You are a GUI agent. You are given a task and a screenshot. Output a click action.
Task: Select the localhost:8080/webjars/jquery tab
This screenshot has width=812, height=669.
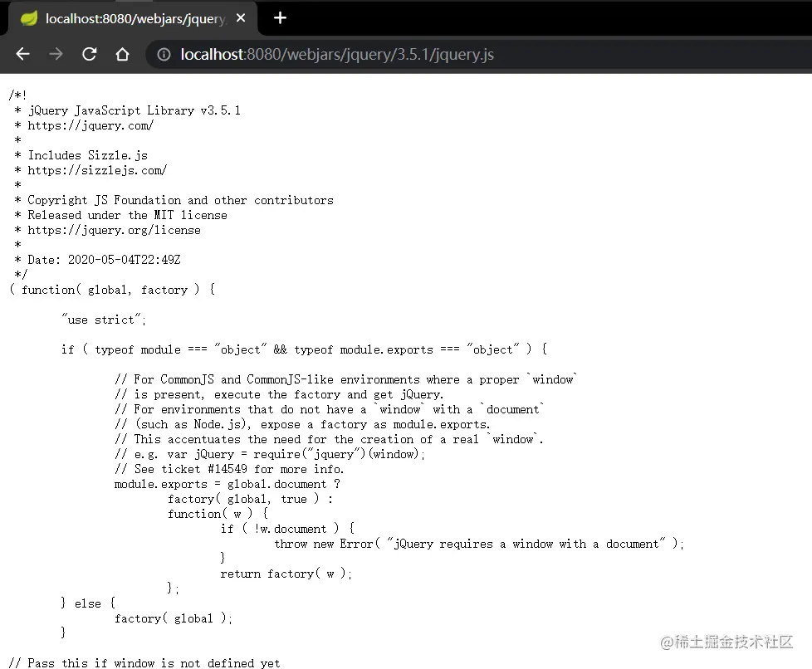click(x=131, y=18)
